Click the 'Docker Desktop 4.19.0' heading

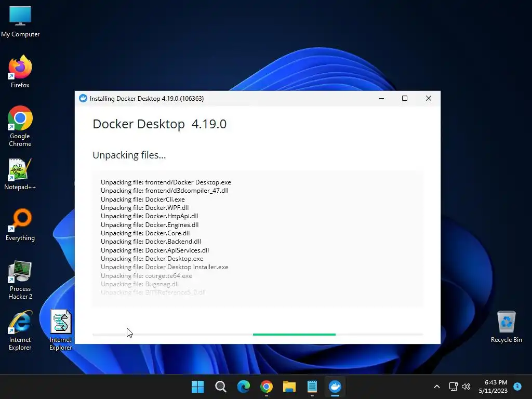(x=159, y=124)
